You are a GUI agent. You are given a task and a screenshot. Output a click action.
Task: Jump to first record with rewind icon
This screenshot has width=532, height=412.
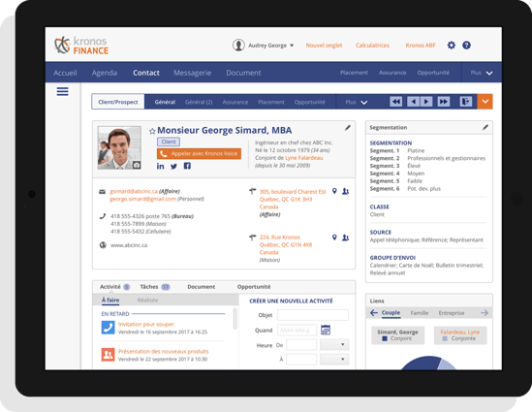click(x=395, y=102)
